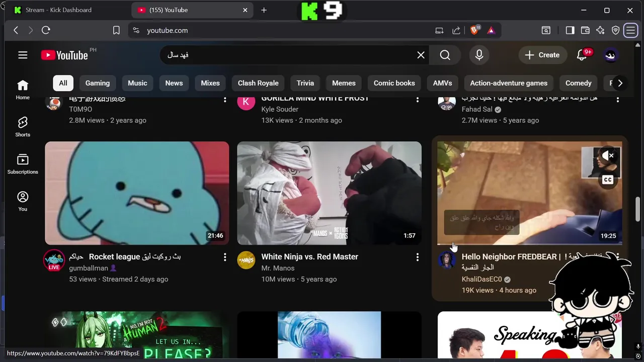Select the All filter chip
The width and height of the screenshot is (644, 362).
coord(63,83)
